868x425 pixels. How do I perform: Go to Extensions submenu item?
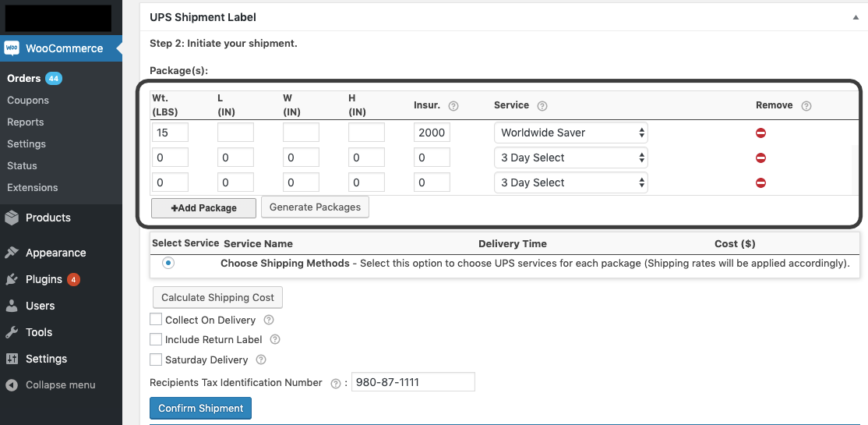(32, 188)
